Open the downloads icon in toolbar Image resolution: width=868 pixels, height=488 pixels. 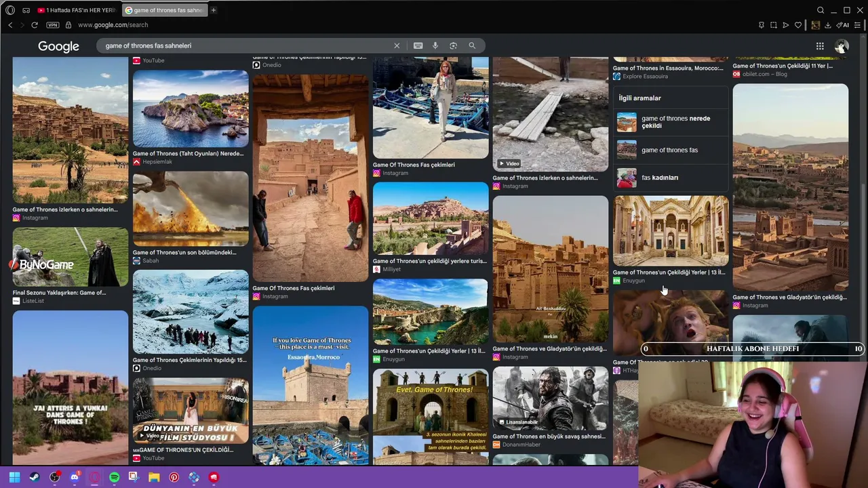[x=828, y=25]
